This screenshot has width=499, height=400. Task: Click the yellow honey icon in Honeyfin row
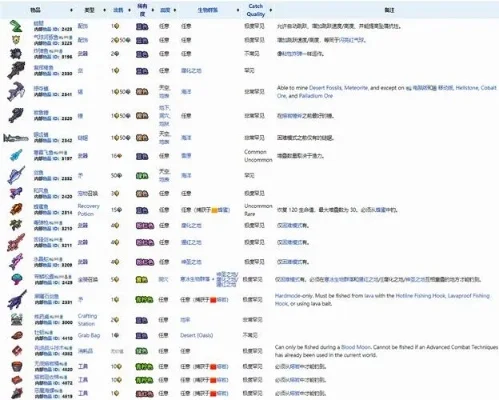click(x=214, y=210)
